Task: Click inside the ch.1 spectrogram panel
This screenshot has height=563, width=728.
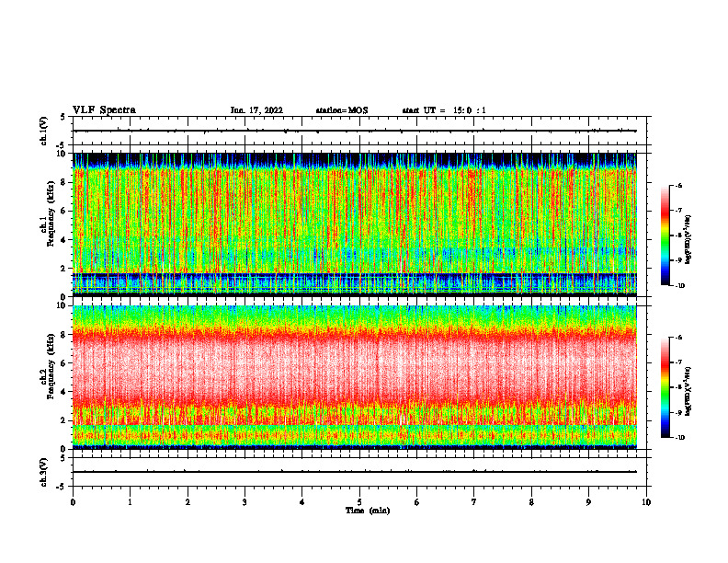Action: [x=355, y=224]
